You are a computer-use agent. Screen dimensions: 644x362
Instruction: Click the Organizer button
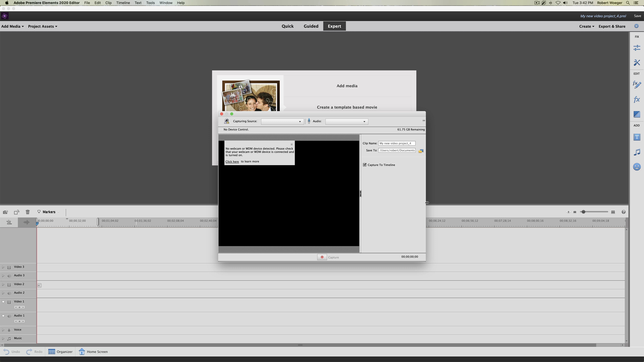pos(60,352)
